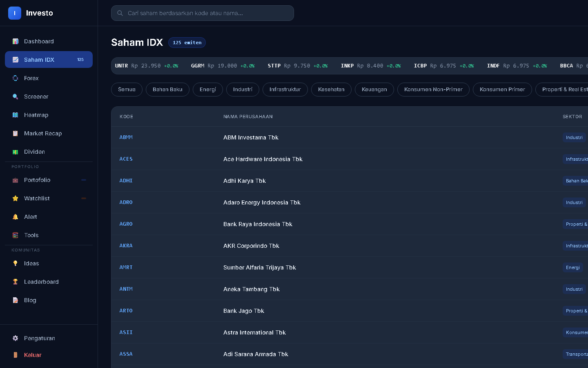Filter by Infrastruktur sector
The height and width of the screenshot is (368, 588).
285,90
